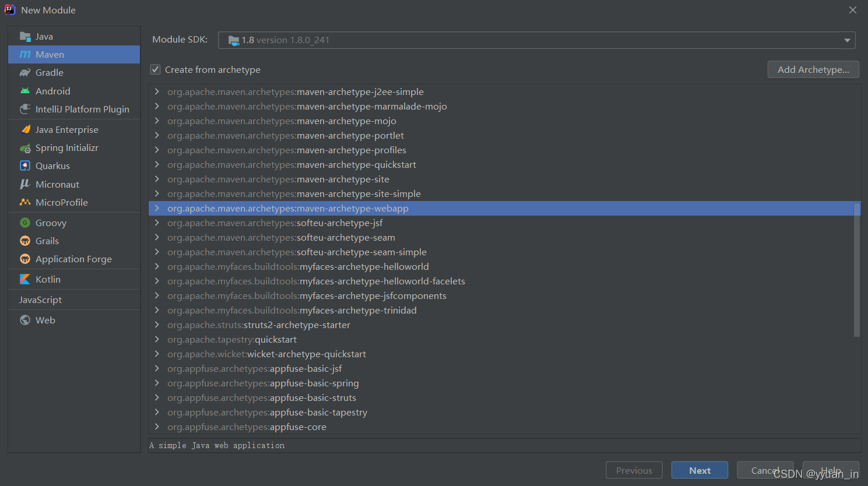Expand wicket-archetype-quickstart chevron
Image resolution: width=868 pixels, height=486 pixels.
157,354
